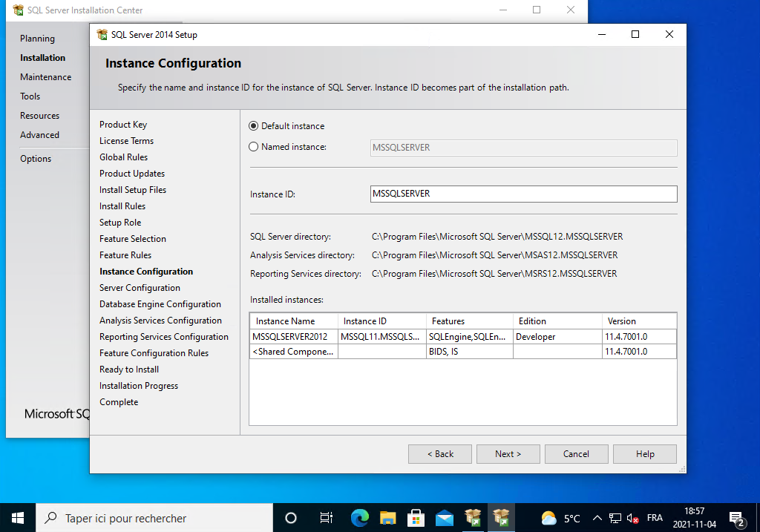Open the Windows Start menu
Screen dimensions: 760x532
18,518
